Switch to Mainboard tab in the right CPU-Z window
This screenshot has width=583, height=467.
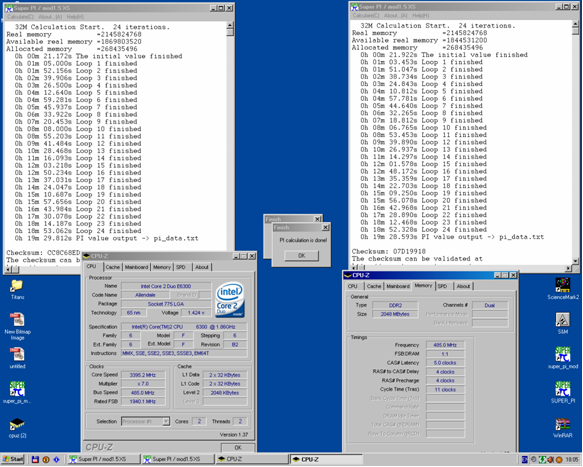point(398,286)
